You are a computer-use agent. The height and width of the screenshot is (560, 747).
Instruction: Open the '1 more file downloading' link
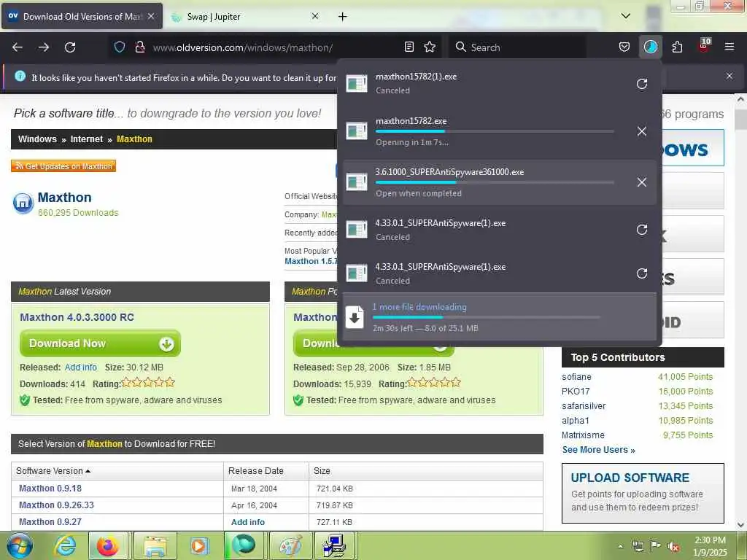pyautogui.click(x=419, y=307)
